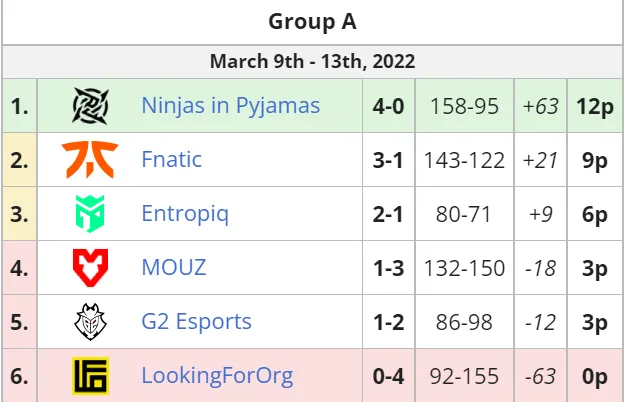624x402 pixels.
Task: Click the Ninjas in Pyjamas team logo
Action: [x=90, y=106]
